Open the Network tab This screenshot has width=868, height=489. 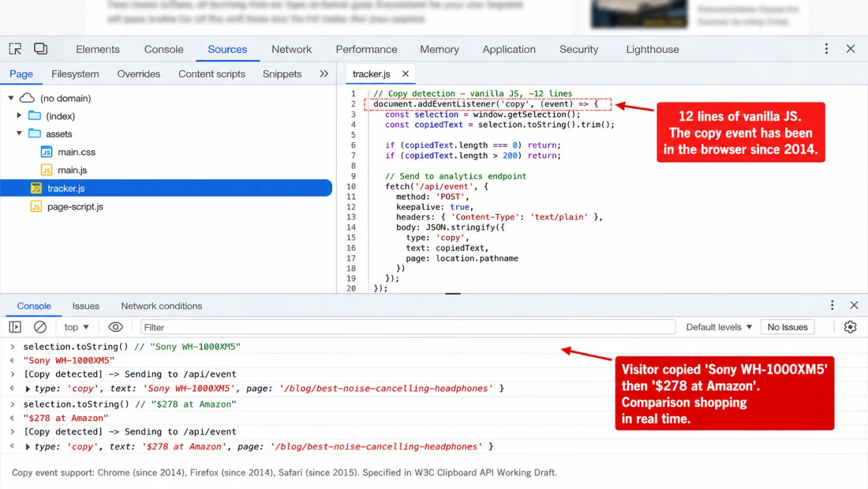coord(292,49)
